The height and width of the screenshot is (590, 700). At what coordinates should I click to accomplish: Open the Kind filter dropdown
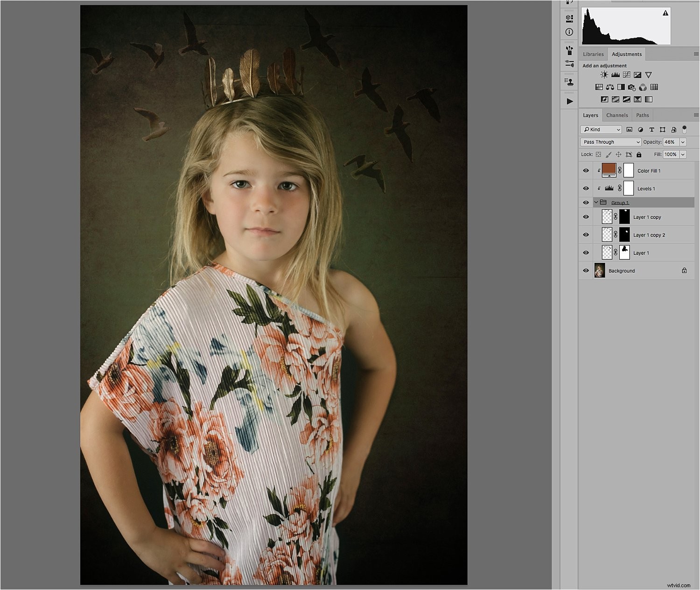tap(601, 129)
